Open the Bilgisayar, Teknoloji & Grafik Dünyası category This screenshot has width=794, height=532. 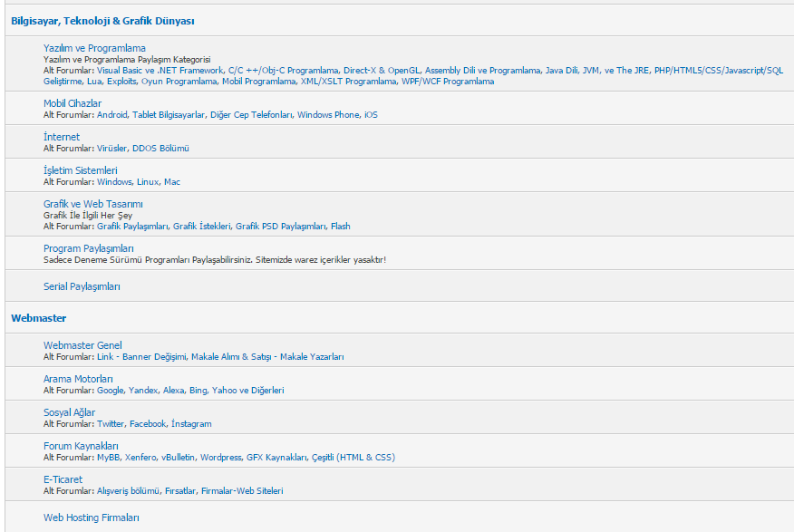[102, 21]
